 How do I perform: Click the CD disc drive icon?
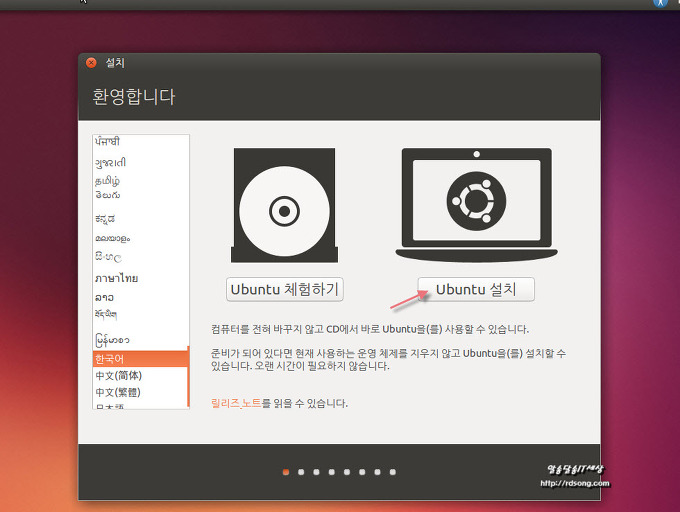coord(284,207)
